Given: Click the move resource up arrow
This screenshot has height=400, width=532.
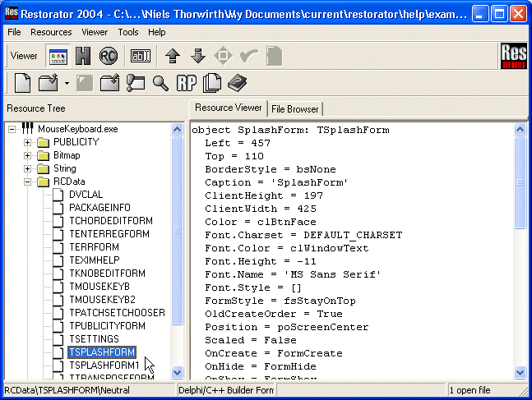Looking at the screenshot, I should 173,56.
